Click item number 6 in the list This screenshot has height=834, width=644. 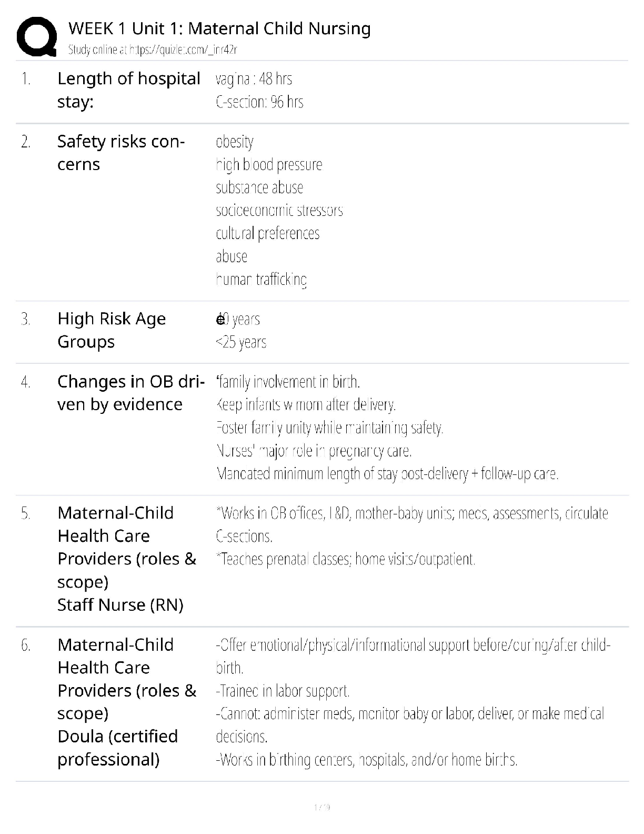pyautogui.click(x=26, y=645)
